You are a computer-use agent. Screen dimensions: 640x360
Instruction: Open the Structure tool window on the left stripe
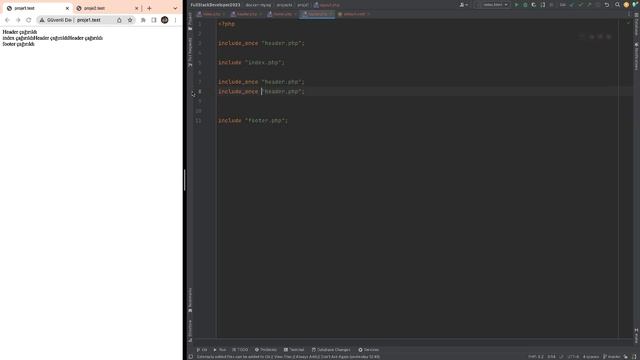[190, 330]
